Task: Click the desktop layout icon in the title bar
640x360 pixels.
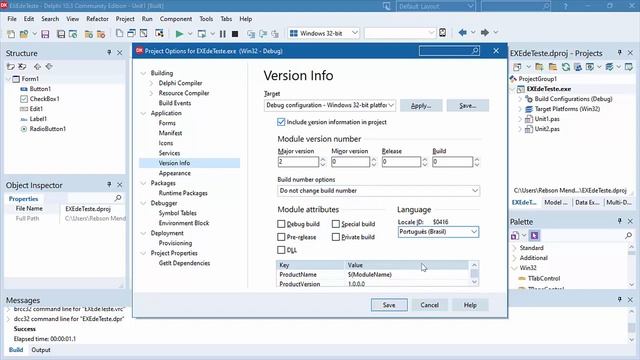Action: pyautogui.click(x=387, y=6)
